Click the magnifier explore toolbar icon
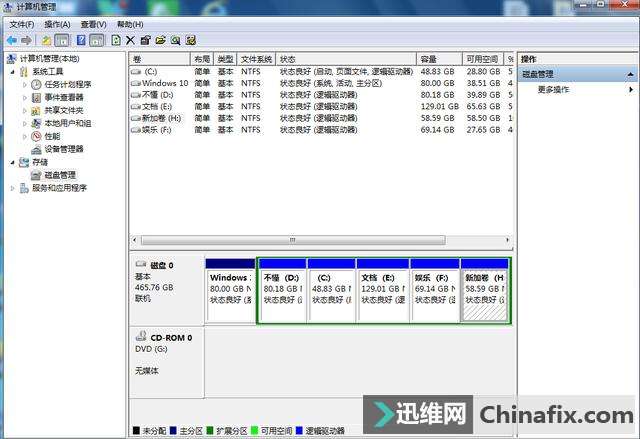 tap(176, 40)
